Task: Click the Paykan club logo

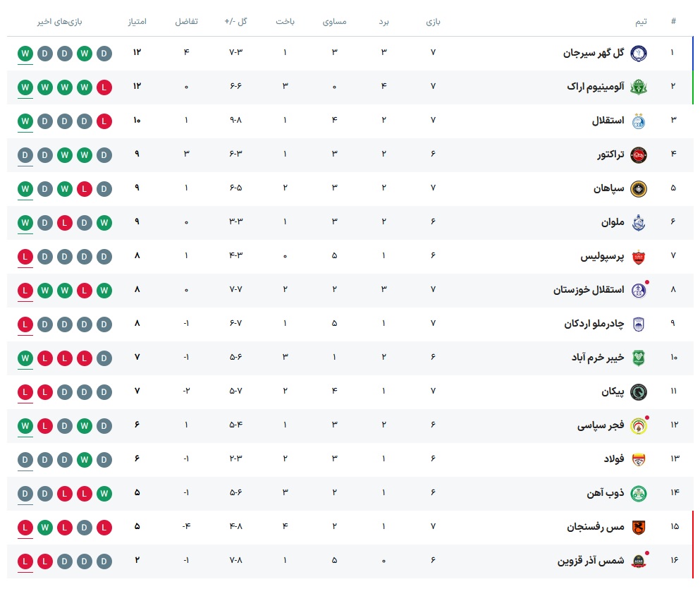Action: 637,391
